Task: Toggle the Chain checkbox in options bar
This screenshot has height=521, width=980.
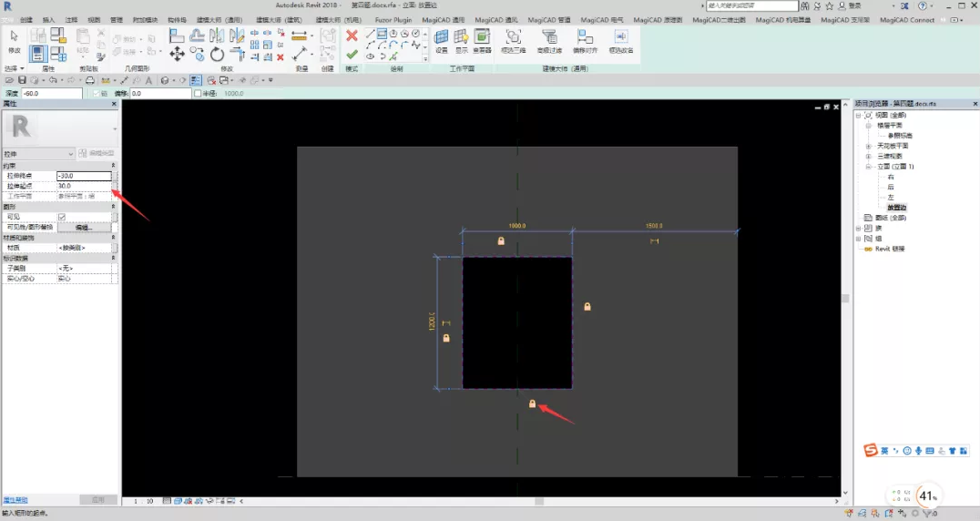Action: [x=97, y=93]
